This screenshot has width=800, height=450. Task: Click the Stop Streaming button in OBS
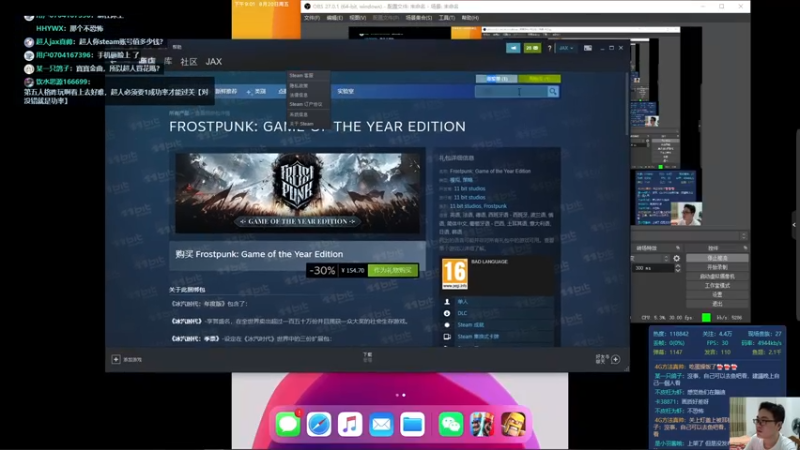pos(717,258)
